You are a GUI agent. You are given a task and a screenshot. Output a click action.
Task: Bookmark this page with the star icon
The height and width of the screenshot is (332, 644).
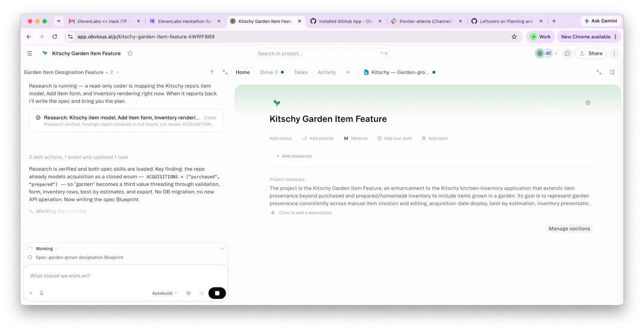[x=514, y=37]
